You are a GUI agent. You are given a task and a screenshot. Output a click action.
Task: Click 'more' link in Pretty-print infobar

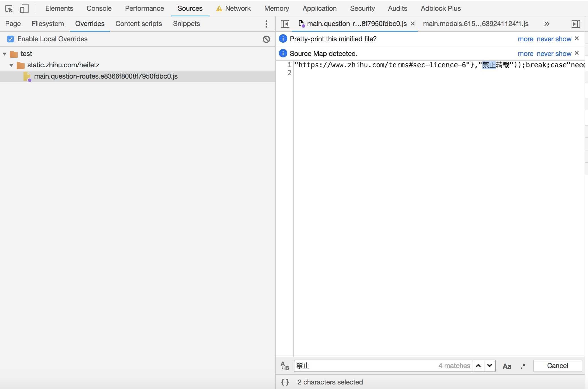click(x=525, y=39)
